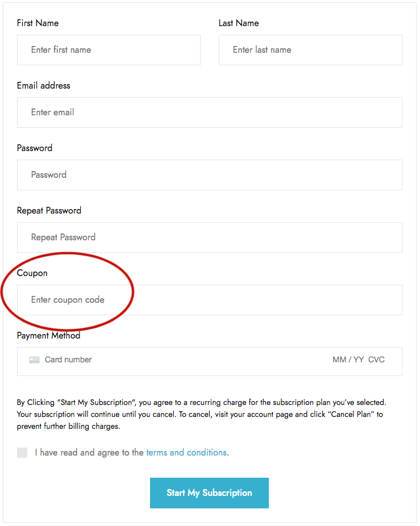Open the terms and conditions link
This screenshot has height=526, width=420.
[x=186, y=453]
